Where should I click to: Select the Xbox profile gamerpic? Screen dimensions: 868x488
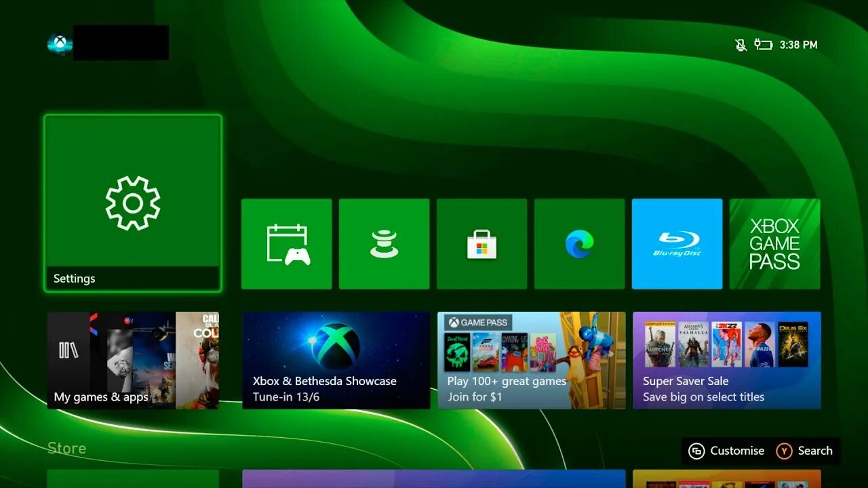tap(60, 44)
